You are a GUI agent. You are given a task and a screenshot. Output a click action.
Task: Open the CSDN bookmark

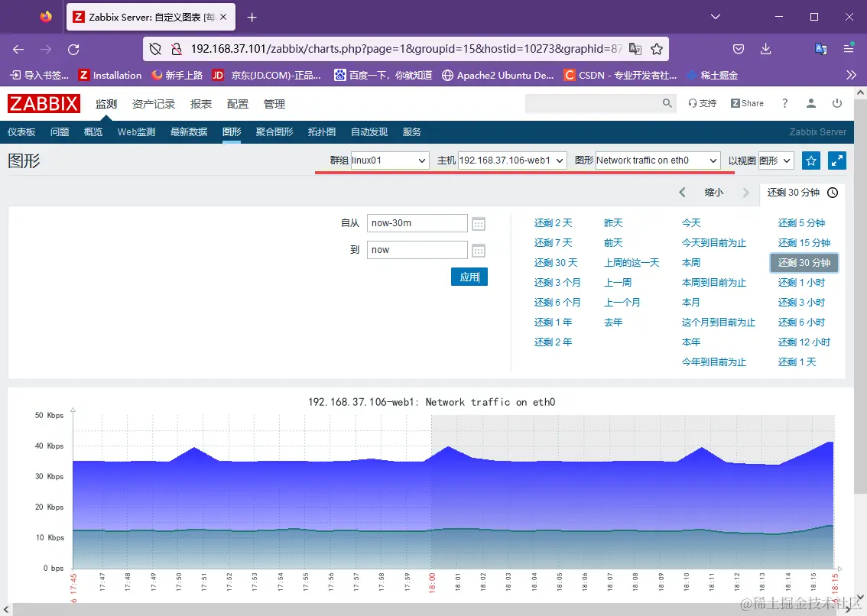tap(620, 75)
